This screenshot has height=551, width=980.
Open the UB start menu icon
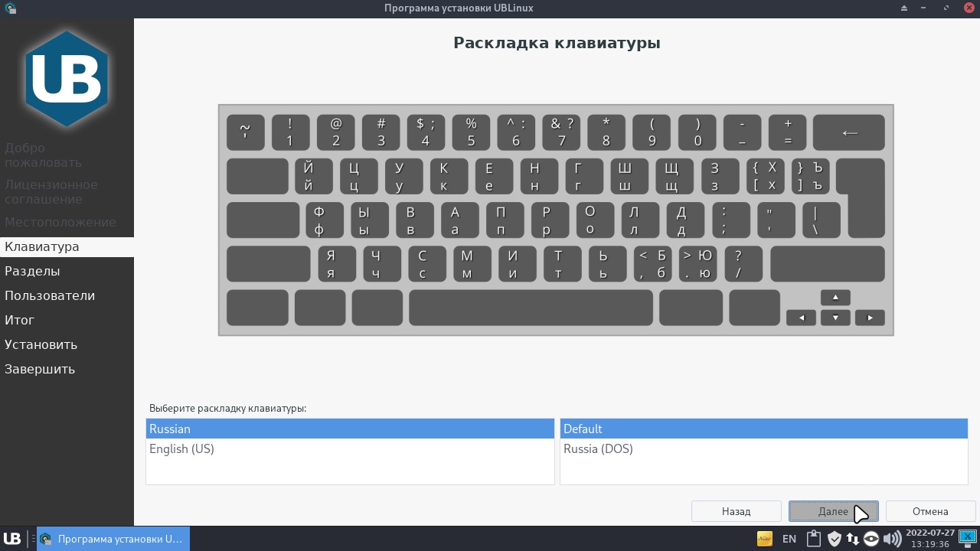point(12,539)
